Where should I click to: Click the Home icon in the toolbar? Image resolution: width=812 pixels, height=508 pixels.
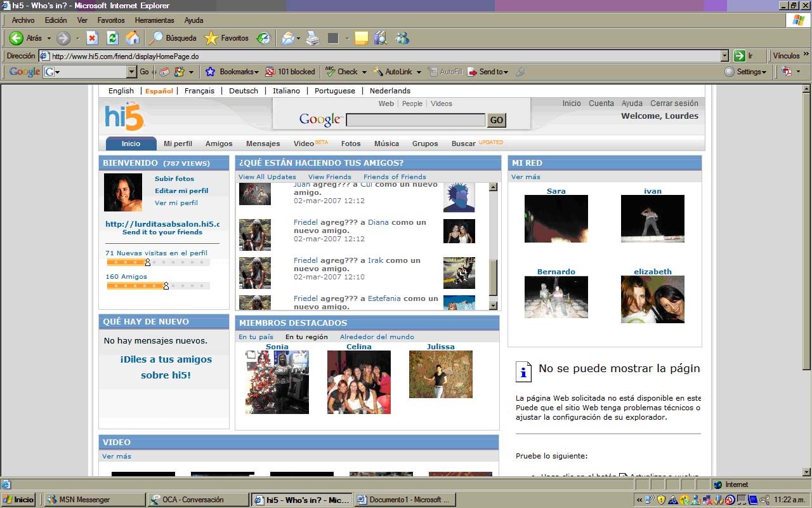[x=133, y=38]
